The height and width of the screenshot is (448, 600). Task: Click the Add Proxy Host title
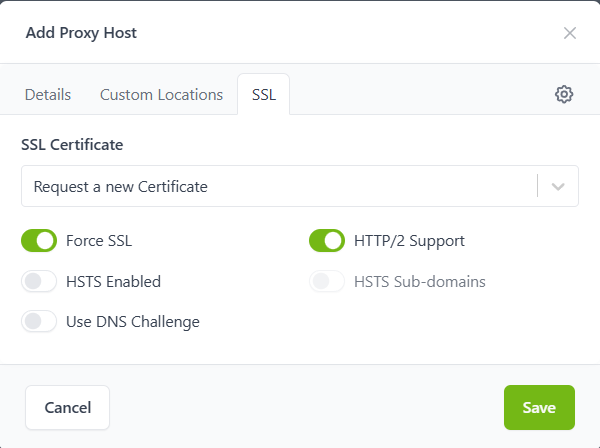coord(81,33)
